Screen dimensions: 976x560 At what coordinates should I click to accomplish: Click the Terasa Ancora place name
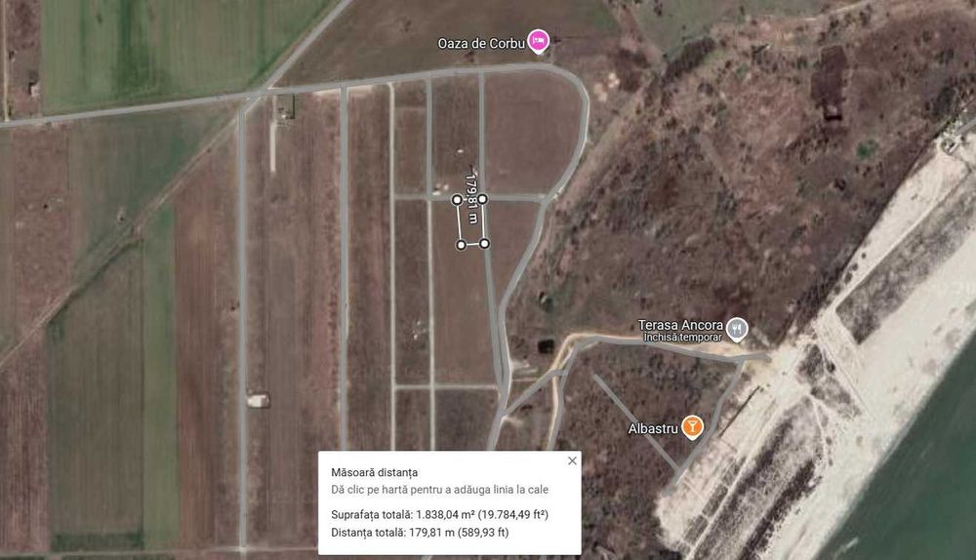point(680,325)
